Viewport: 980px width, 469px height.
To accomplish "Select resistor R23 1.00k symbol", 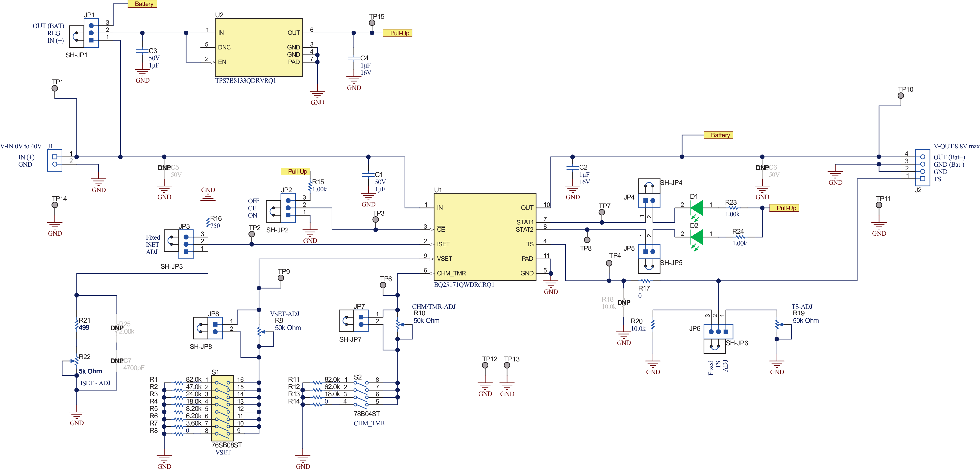I will pos(733,208).
